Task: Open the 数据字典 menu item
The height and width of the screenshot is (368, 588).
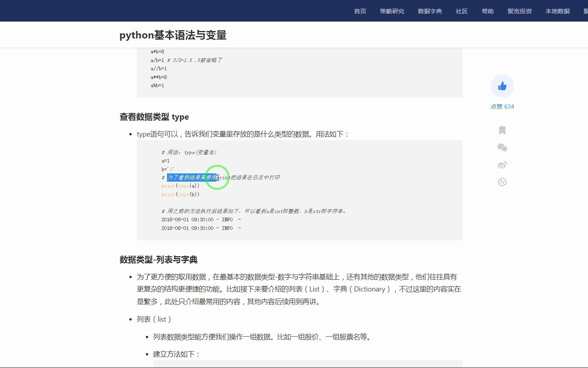Action: click(x=430, y=11)
